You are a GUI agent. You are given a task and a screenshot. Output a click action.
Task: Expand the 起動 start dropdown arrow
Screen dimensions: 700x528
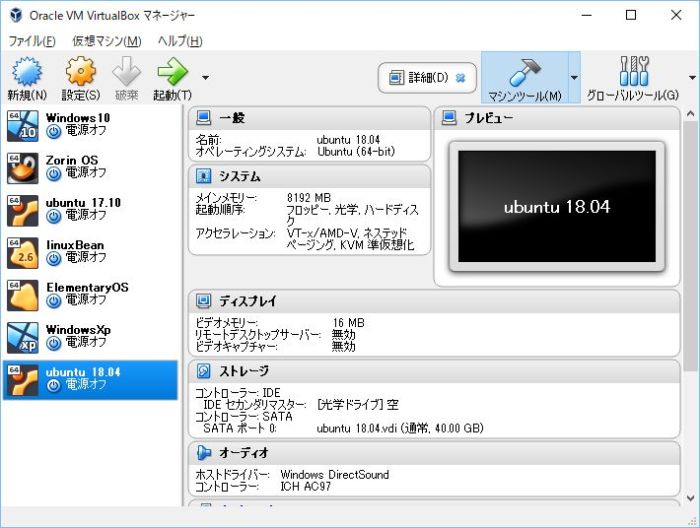point(205,77)
